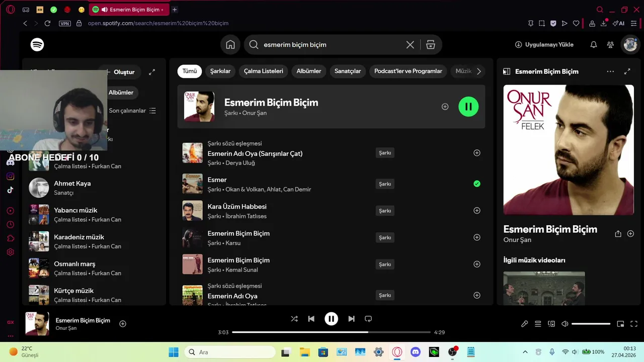Toggle the Opera VPN badge
This screenshot has height=362, width=644.
tap(65, 23)
